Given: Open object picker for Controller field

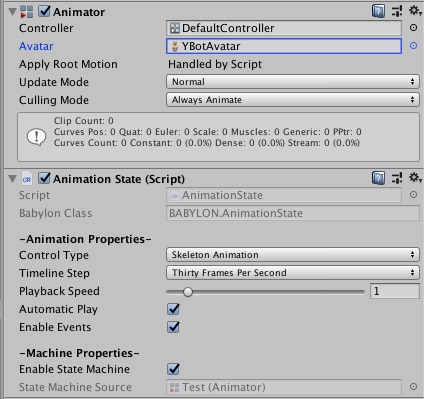Looking at the screenshot, I should pyautogui.click(x=413, y=28).
